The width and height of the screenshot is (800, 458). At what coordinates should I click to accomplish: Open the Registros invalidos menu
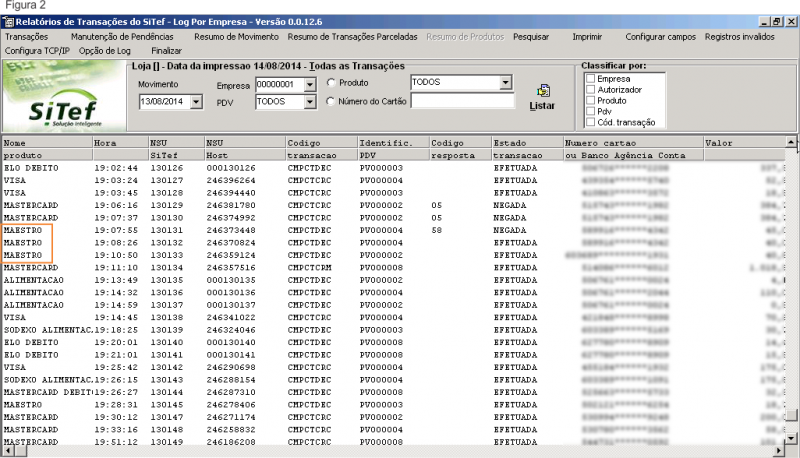[x=740, y=37]
